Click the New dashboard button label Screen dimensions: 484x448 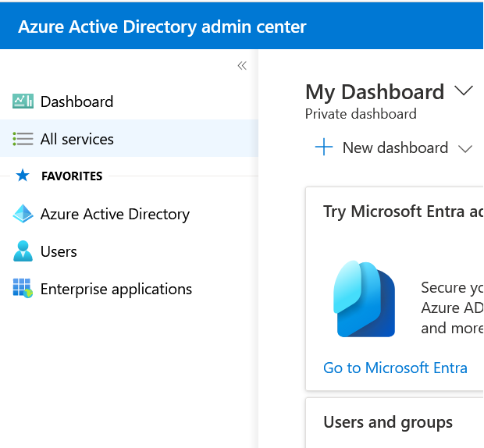click(x=395, y=148)
